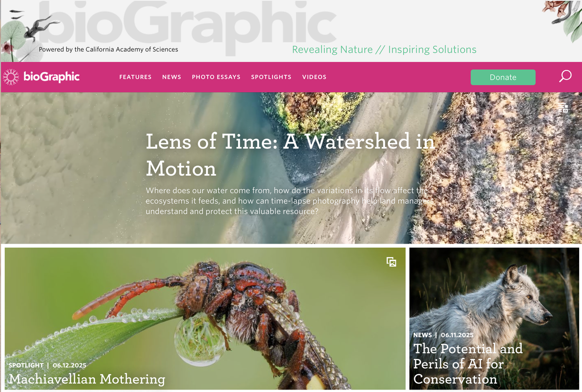This screenshot has height=392, width=582.
Task: Click the wolf photo thumbnail
Action: (494, 318)
